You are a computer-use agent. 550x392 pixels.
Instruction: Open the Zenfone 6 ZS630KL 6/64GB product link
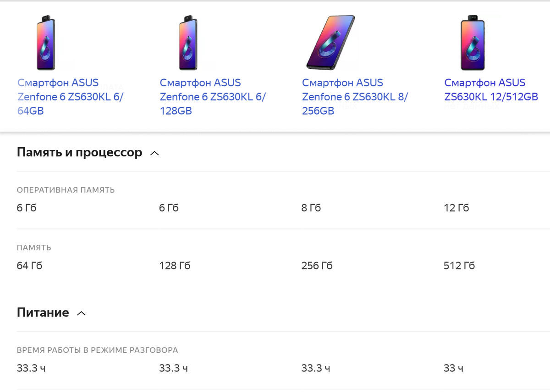point(58,96)
